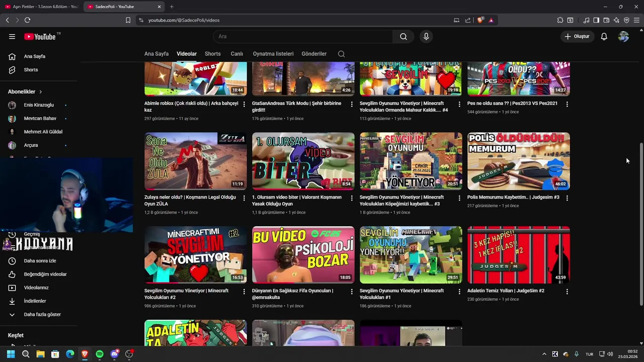Open options for Abimle roblox video
This screenshot has width=644, height=362.
(244, 104)
